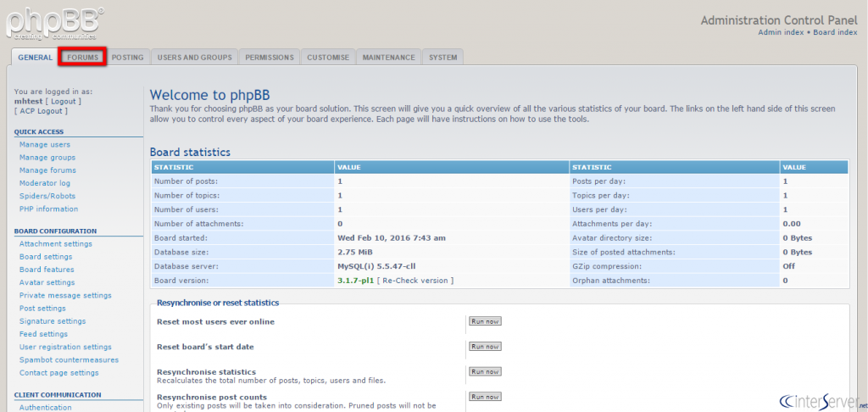Screen dimensions: 868x412
Task: Run now for Reset board's start date
Action: tap(485, 347)
